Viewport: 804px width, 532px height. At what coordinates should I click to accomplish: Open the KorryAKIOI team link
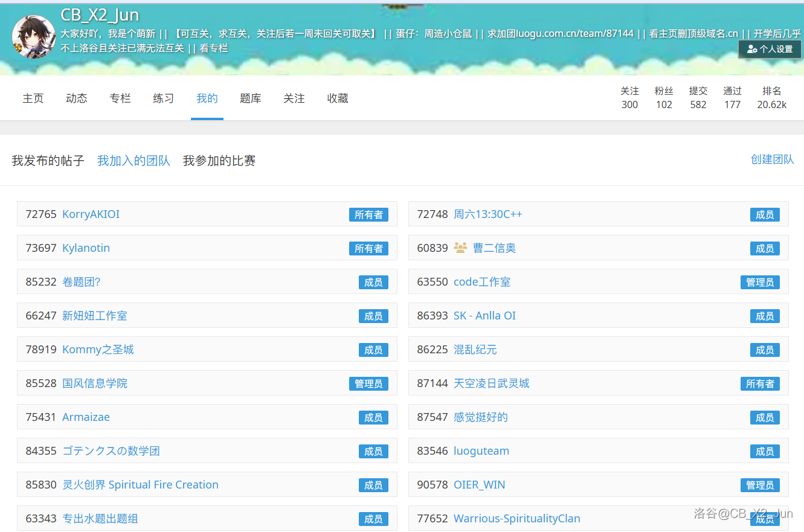coord(91,214)
